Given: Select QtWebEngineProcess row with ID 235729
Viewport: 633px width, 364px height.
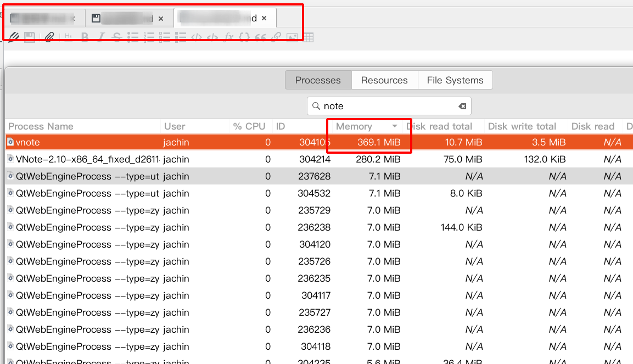Looking at the screenshot, I should (319, 210).
